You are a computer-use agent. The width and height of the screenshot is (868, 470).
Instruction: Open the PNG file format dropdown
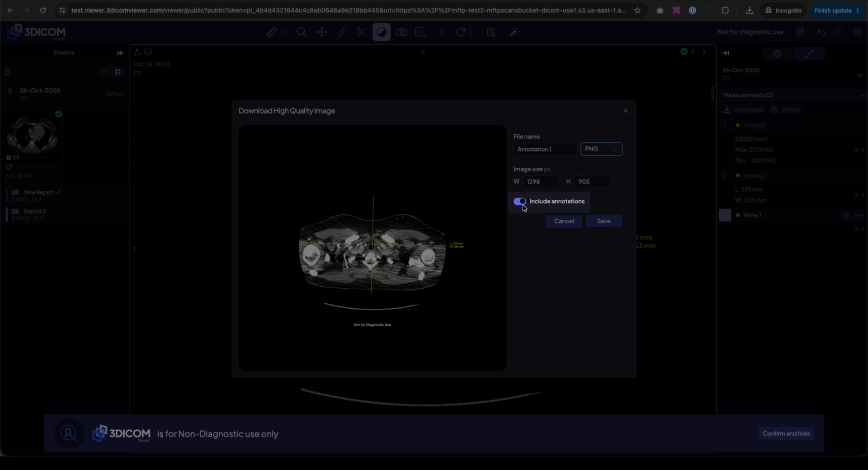point(601,149)
